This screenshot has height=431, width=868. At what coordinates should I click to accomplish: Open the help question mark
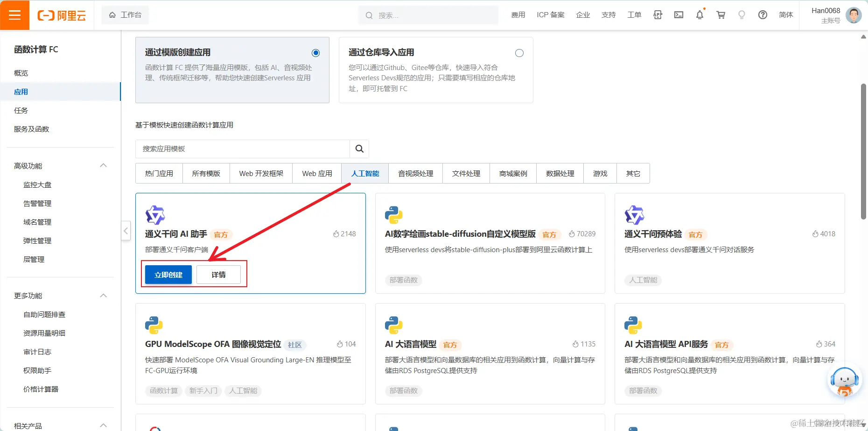click(763, 15)
